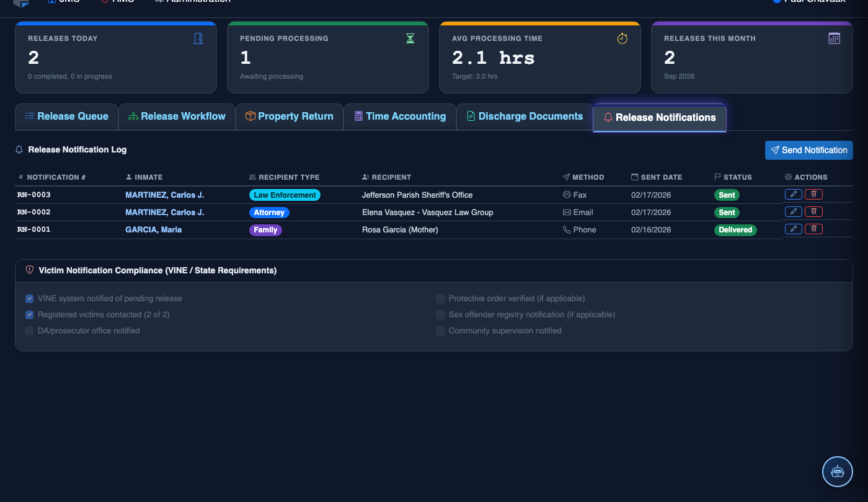Select recipient Rosa Garcia (Mother)
The image size is (868, 502).
pyautogui.click(x=400, y=229)
